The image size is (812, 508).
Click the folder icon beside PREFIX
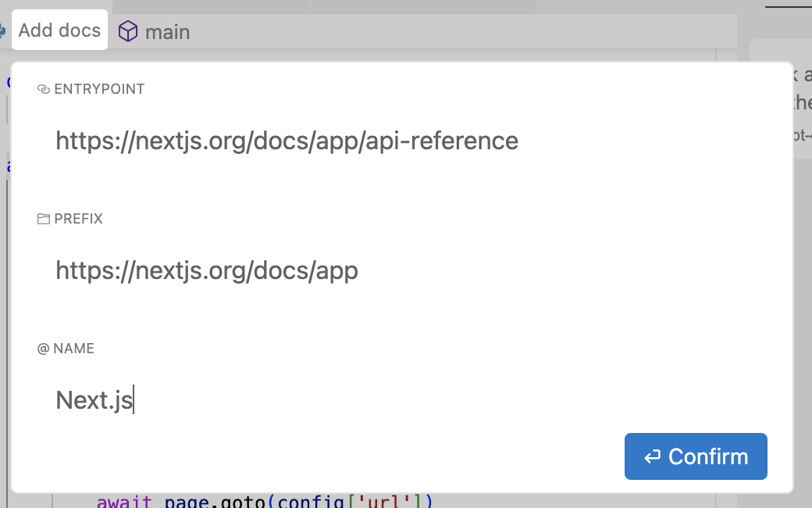pos(44,219)
